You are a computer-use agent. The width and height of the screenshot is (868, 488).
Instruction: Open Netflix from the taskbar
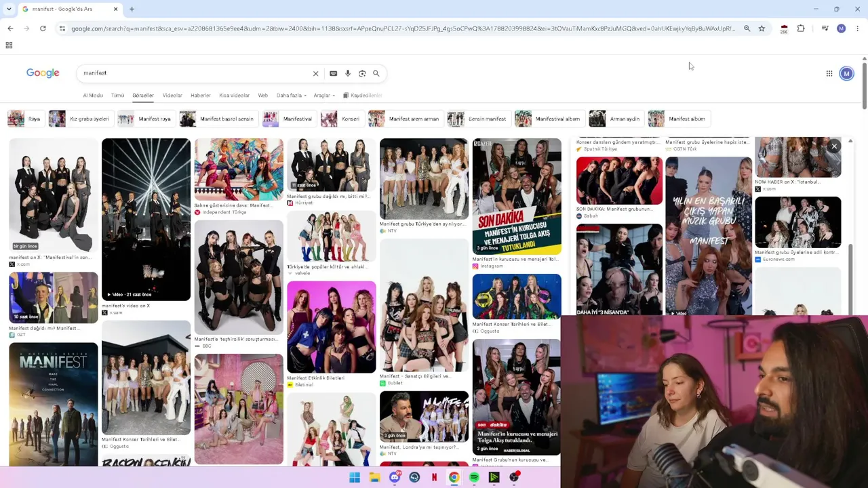click(x=434, y=477)
